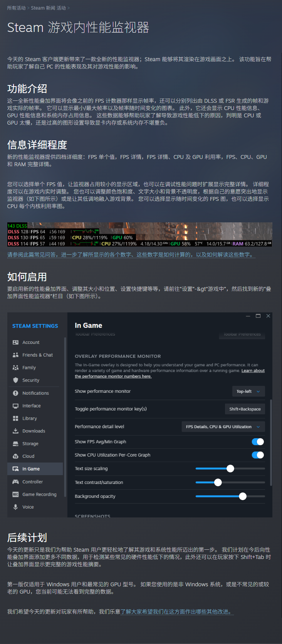Click the Interface monitor icon
This screenshot has height=644, width=282.
[15, 406]
